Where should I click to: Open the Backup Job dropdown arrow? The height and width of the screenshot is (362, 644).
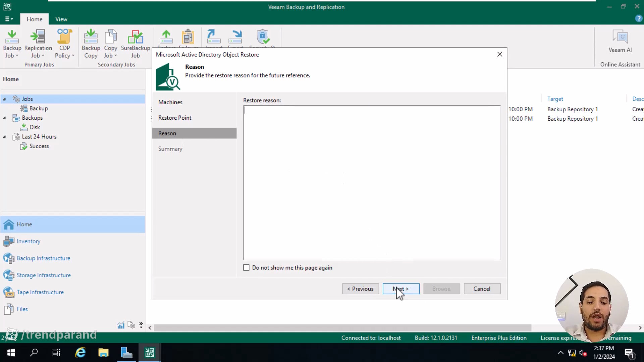pyautogui.click(x=17, y=56)
